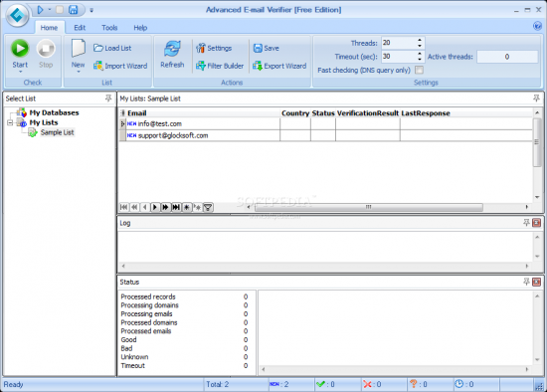Click the quick access play icon
This screenshot has height=392, width=547.
point(40,10)
